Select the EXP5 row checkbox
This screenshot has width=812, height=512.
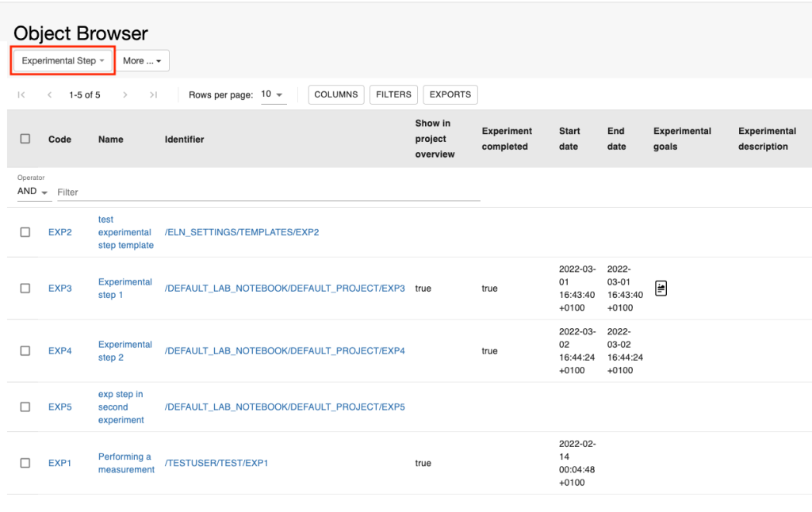pos(25,407)
